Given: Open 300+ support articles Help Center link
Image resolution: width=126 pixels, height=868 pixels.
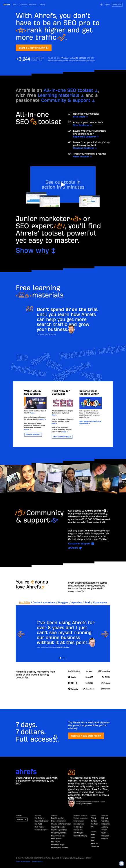Looking at the screenshot, I should point(90,422).
